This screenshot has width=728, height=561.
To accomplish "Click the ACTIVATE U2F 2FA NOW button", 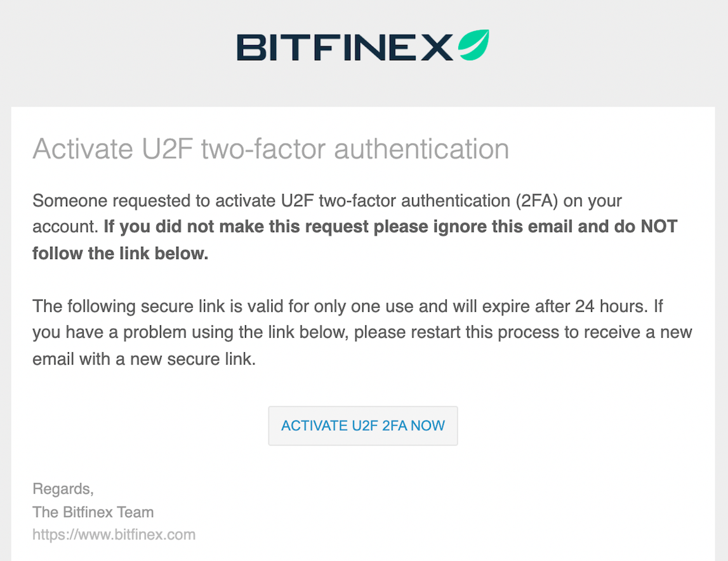I will coord(363,426).
